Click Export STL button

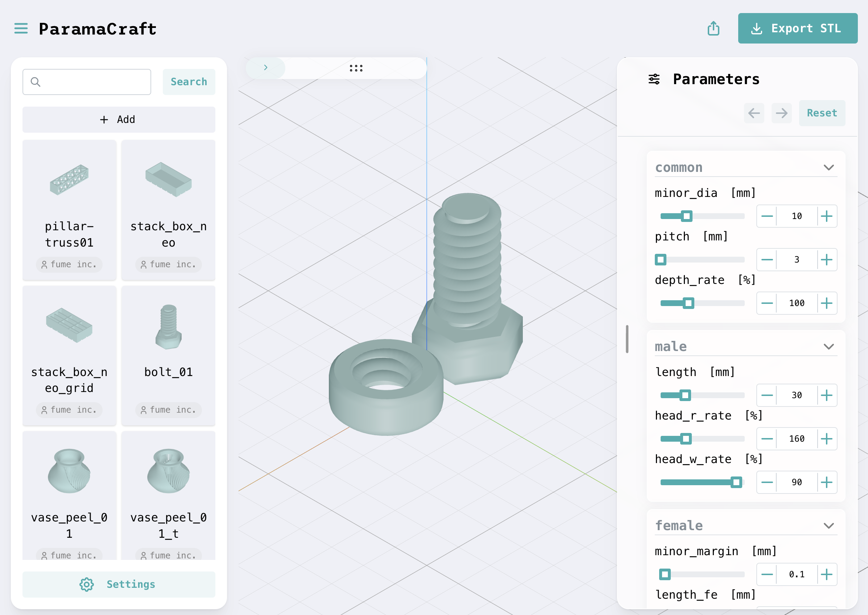tap(797, 28)
